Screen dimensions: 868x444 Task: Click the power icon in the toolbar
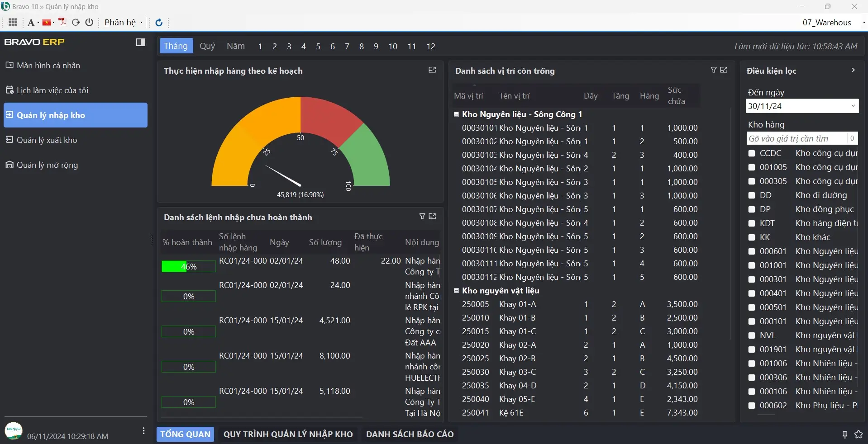(89, 22)
